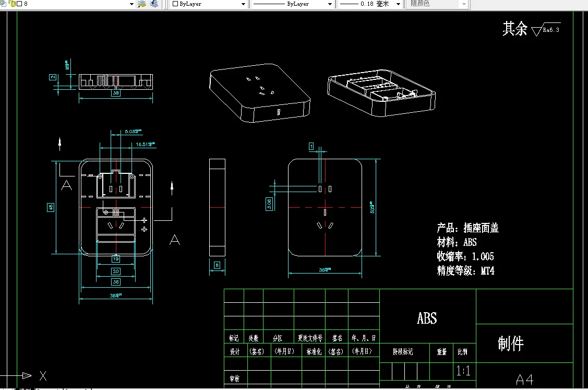Select the isometric view showing the cover's outer face
588x390 pixels.
(259, 93)
